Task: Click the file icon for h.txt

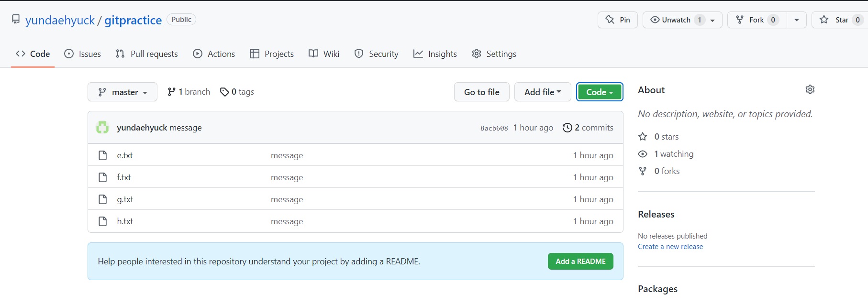Action: (102, 221)
